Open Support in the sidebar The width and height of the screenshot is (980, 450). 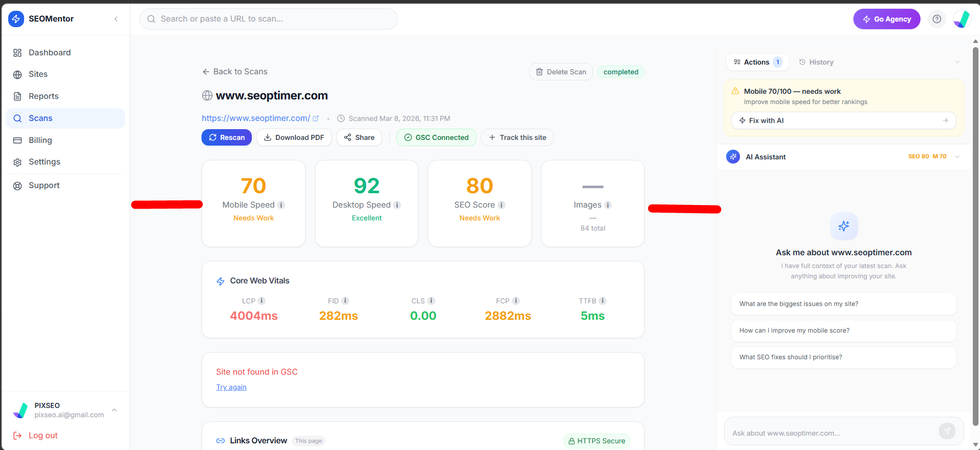[x=65, y=186]
